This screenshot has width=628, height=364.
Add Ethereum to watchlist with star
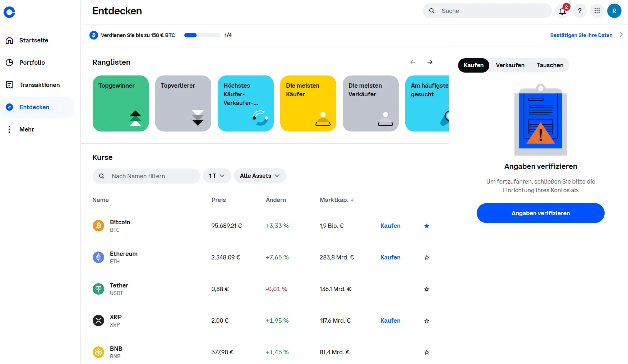click(x=427, y=258)
